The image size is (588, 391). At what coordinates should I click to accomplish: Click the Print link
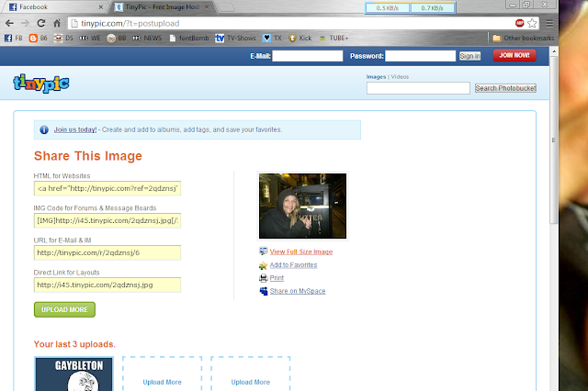277,278
